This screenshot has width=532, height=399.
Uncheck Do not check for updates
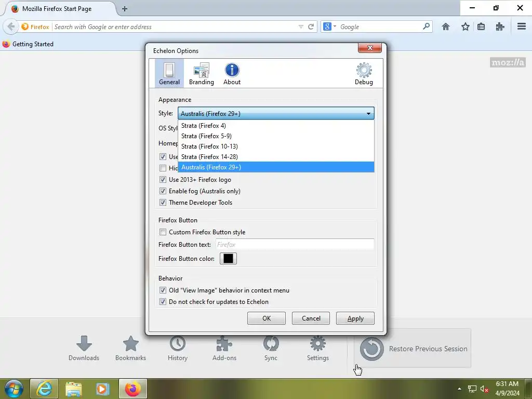coord(163,302)
